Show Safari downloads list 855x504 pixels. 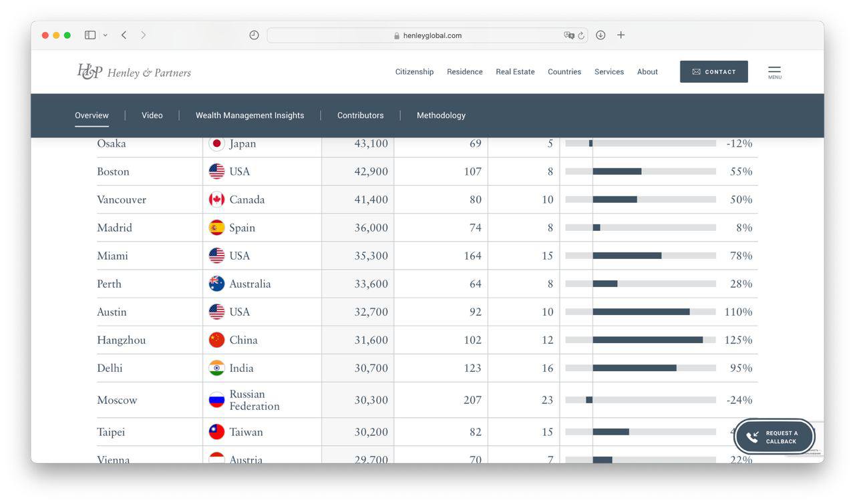(601, 35)
